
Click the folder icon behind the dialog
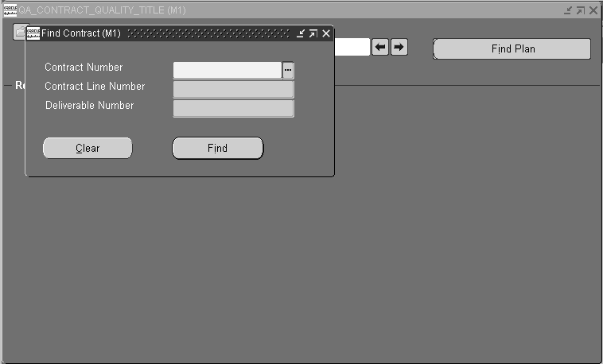pyautogui.click(x=19, y=32)
